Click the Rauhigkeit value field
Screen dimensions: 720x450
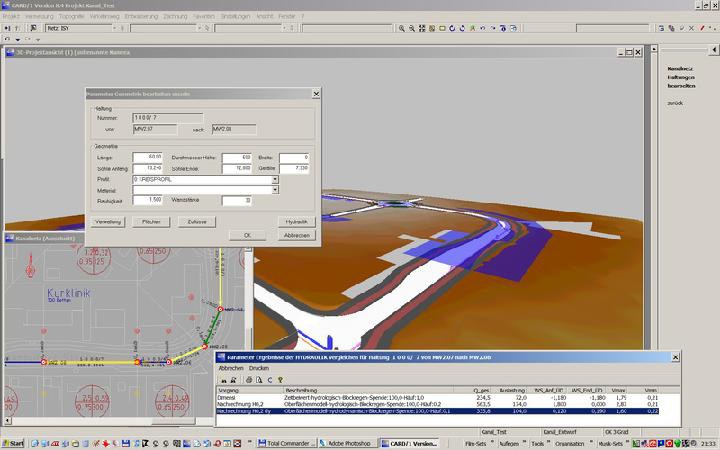pos(148,200)
